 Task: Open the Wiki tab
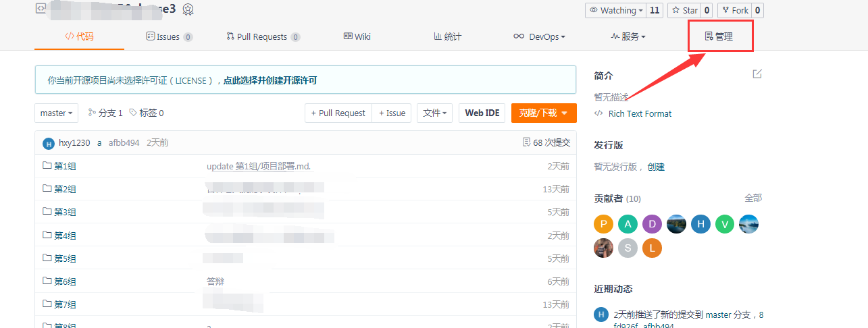pos(357,36)
